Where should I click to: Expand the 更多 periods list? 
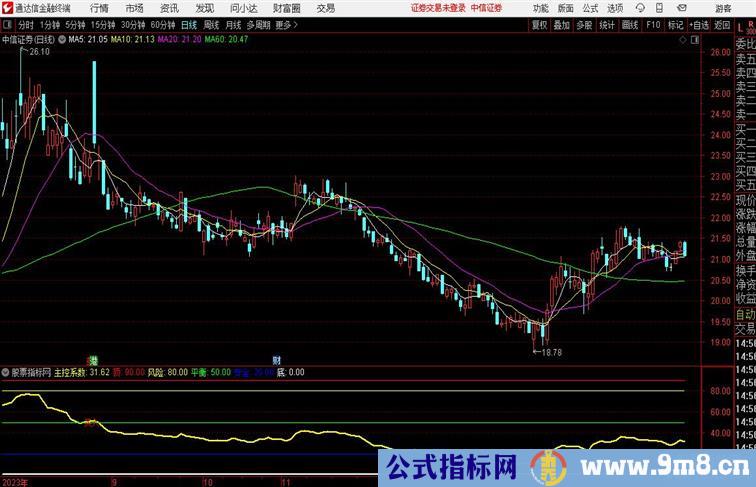(x=287, y=24)
